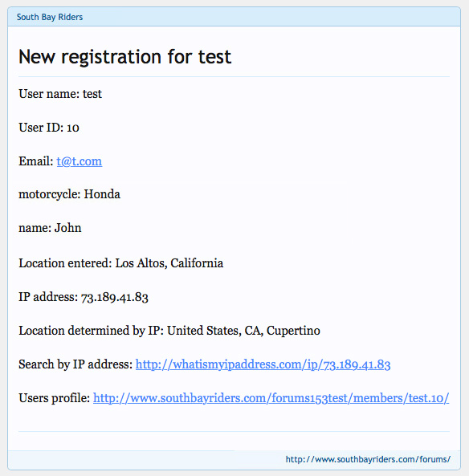Viewport: 469px width, 476px height.
Task: Click the 'motorcycle: Honda' line
Action: 69,194
